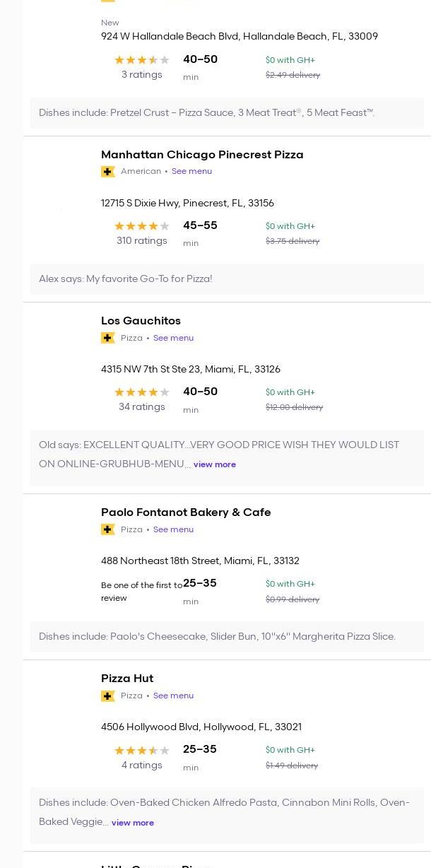Image resolution: width=431 pixels, height=868 pixels.
Task: Click GH+ badge beside Paolo Fontanot Bakery
Action: point(108,529)
